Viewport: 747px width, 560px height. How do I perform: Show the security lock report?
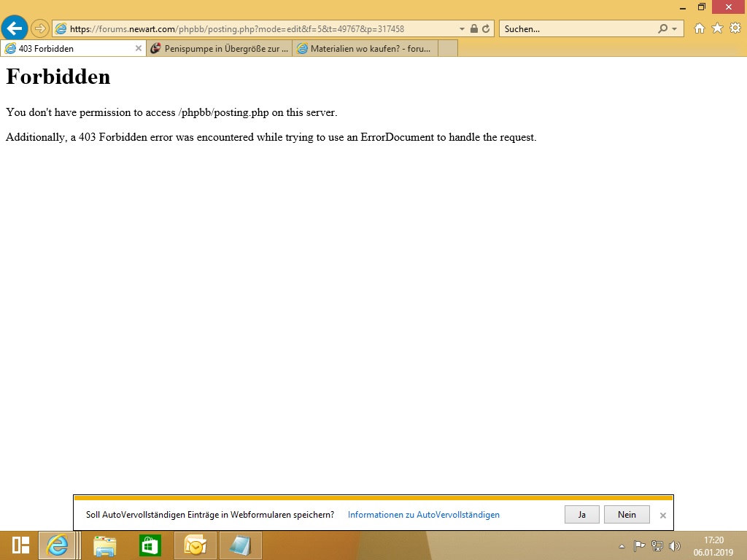(x=474, y=28)
